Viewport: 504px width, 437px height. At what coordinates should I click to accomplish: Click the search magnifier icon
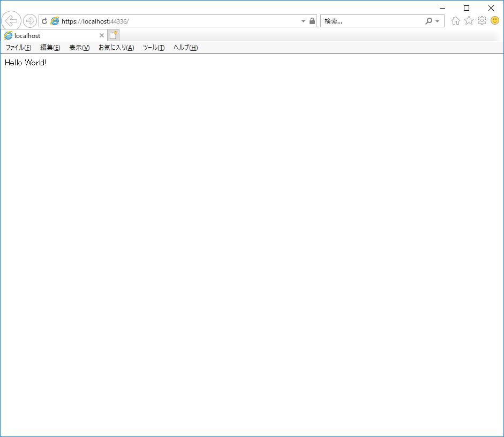tap(428, 20)
